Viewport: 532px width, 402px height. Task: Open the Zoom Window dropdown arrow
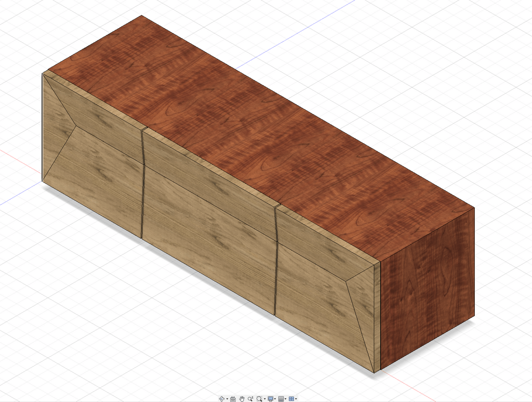tap(264, 399)
